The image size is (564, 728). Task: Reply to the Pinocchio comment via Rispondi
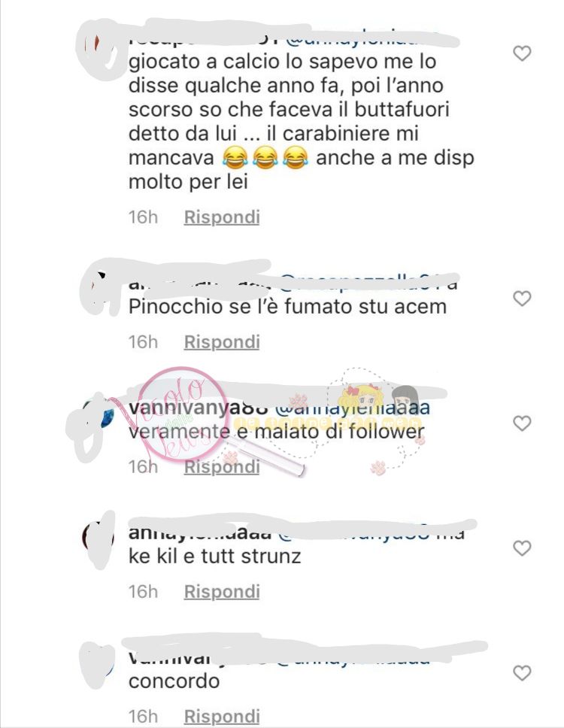[x=222, y=342]
